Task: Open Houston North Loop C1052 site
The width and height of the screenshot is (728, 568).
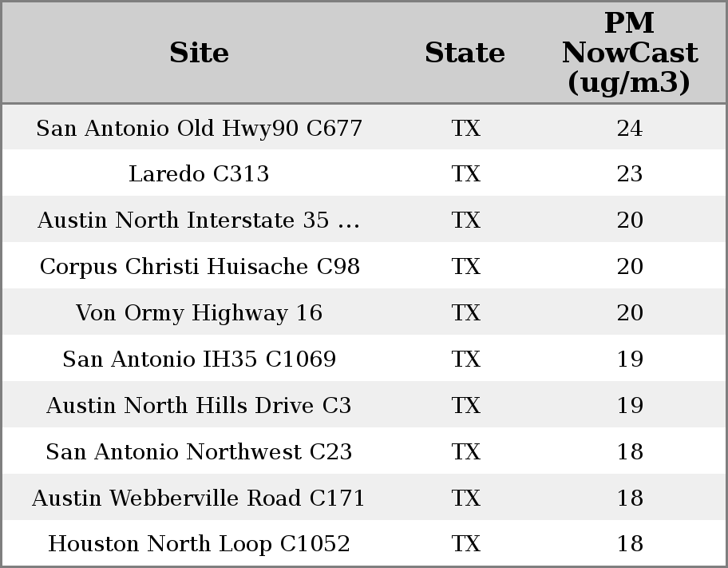Action: pos(199,544)
